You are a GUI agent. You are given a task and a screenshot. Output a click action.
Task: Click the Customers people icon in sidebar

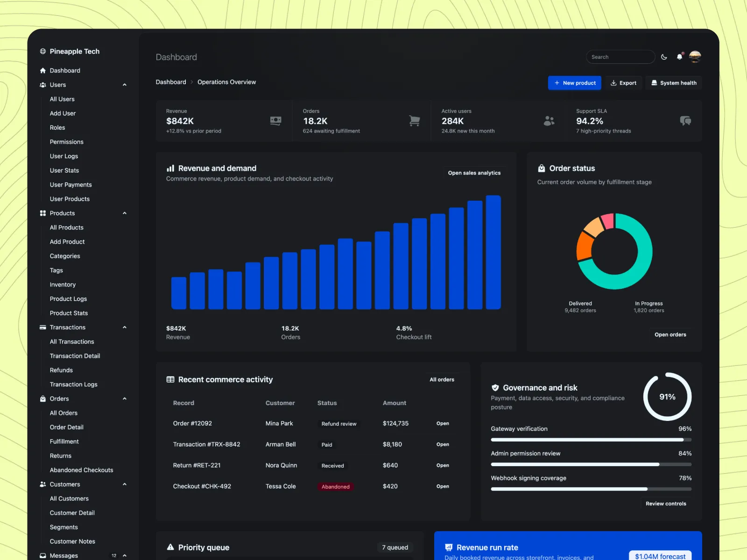point(43,484)
